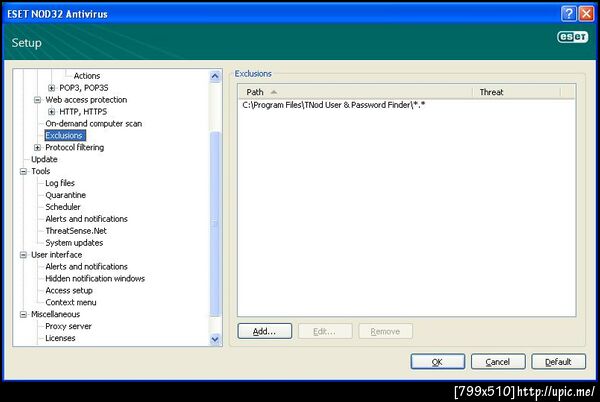Go to Update settings
This screenshot has width=600, height=402.
tap(44, 159)
